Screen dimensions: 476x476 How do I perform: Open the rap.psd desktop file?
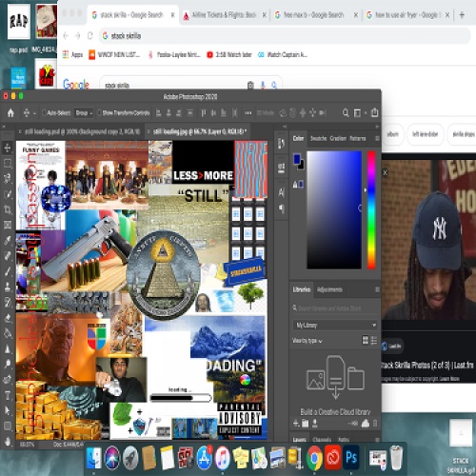[18, 28]
